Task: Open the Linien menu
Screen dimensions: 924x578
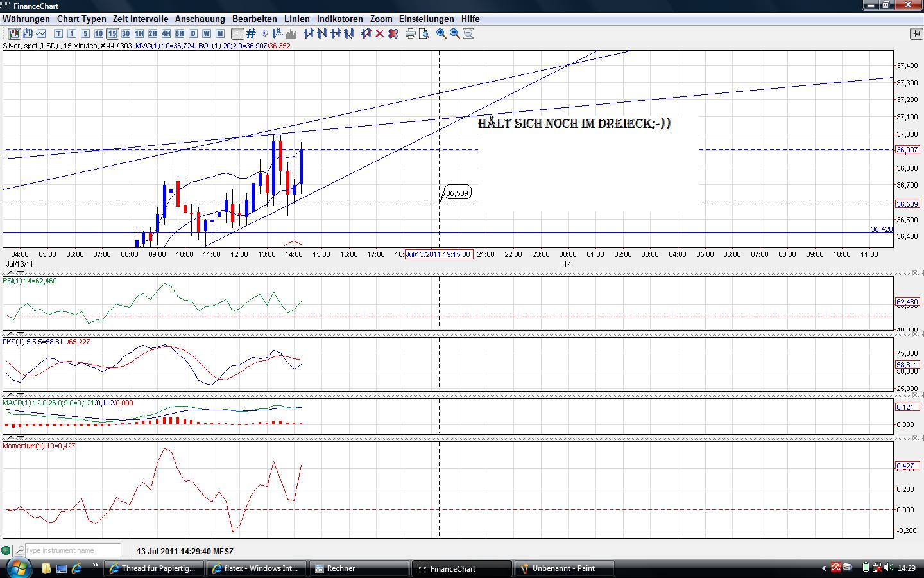Action: 297,19
